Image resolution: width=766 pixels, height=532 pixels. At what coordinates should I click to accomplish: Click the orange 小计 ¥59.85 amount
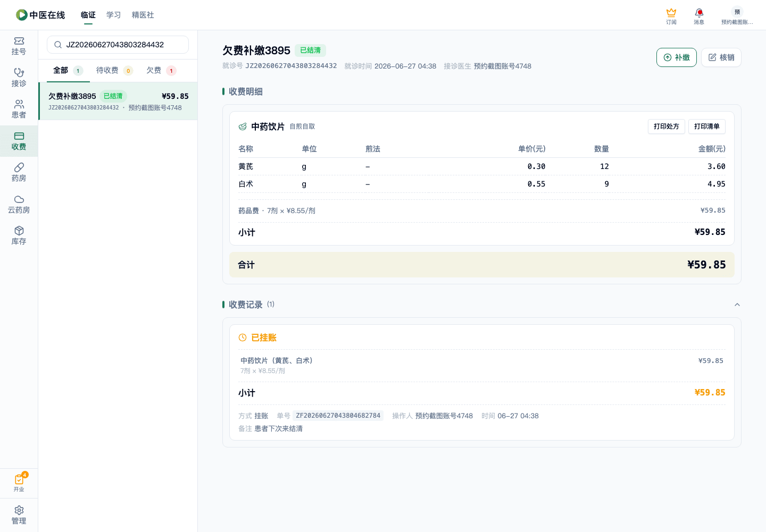point(710,392)
